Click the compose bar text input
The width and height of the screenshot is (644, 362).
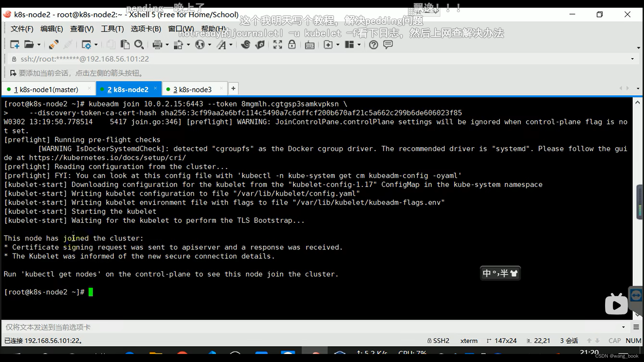pyautogui.click(x=310, y=327)
